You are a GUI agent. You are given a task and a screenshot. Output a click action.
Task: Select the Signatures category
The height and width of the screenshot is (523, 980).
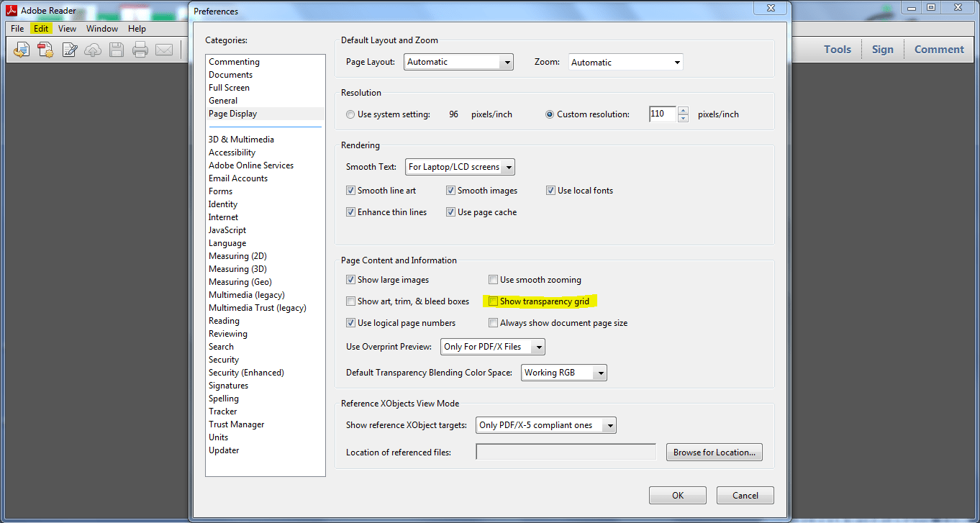point(228,386)
